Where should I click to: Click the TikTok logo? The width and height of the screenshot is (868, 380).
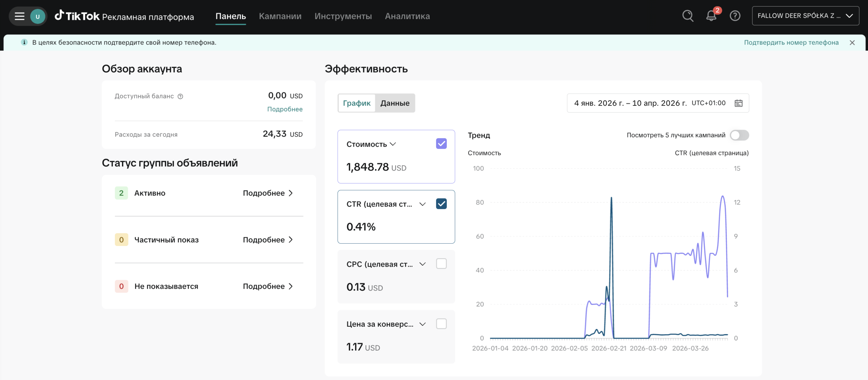tap(77, 16)
